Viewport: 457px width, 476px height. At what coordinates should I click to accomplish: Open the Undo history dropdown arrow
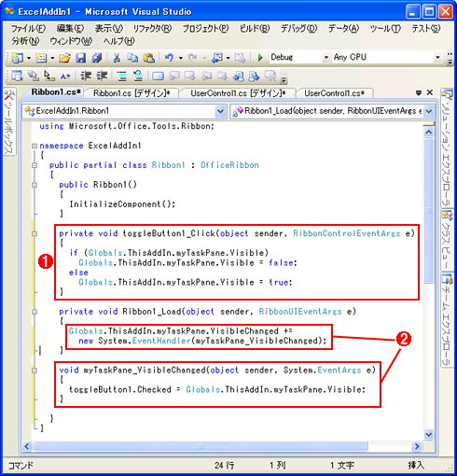pos(181,58)
